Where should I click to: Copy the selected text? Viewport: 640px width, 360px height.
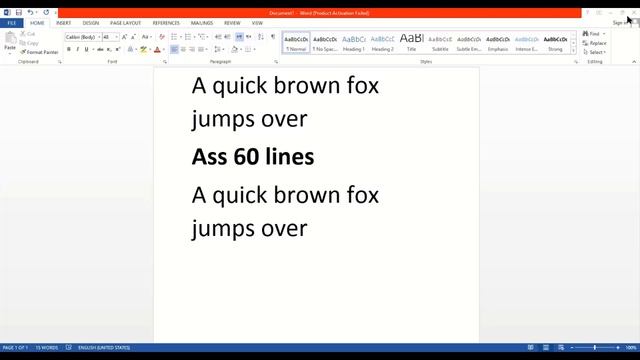(29, 43)
